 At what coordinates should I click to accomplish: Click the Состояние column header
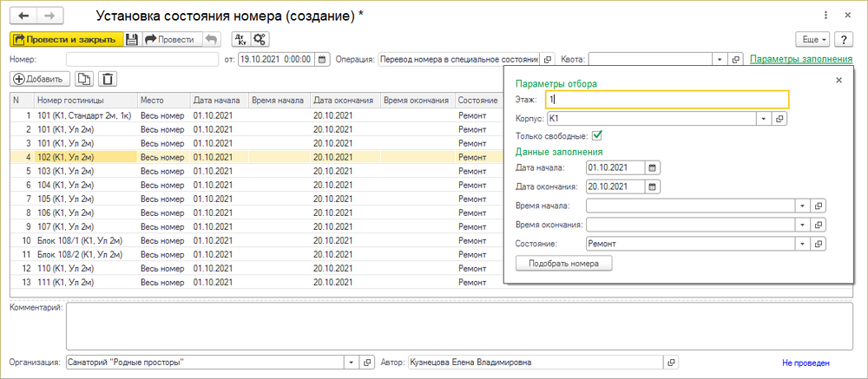[479, 100]
